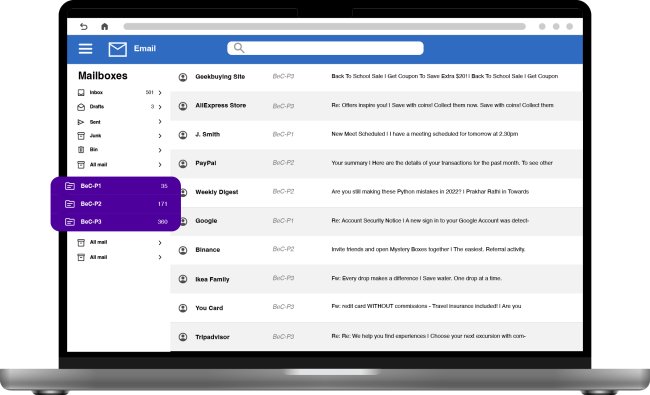Focus the email search field

tap(325, 48)
